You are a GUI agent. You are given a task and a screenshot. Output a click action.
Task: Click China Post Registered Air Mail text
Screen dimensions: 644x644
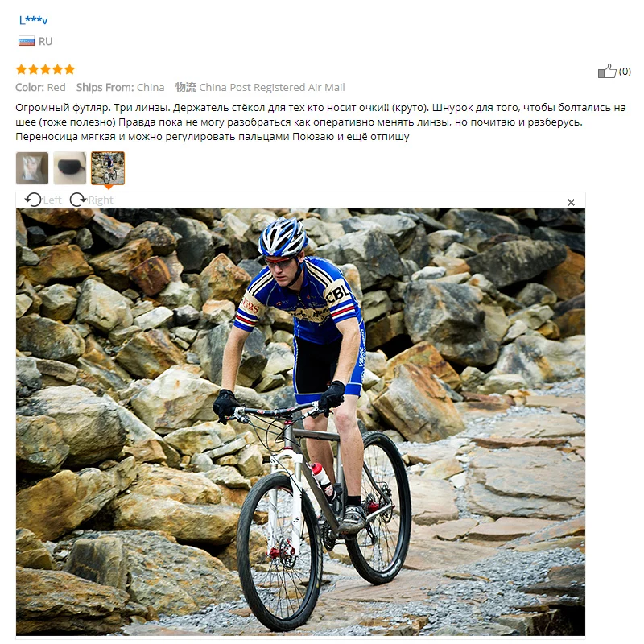(x=272, y=88)
